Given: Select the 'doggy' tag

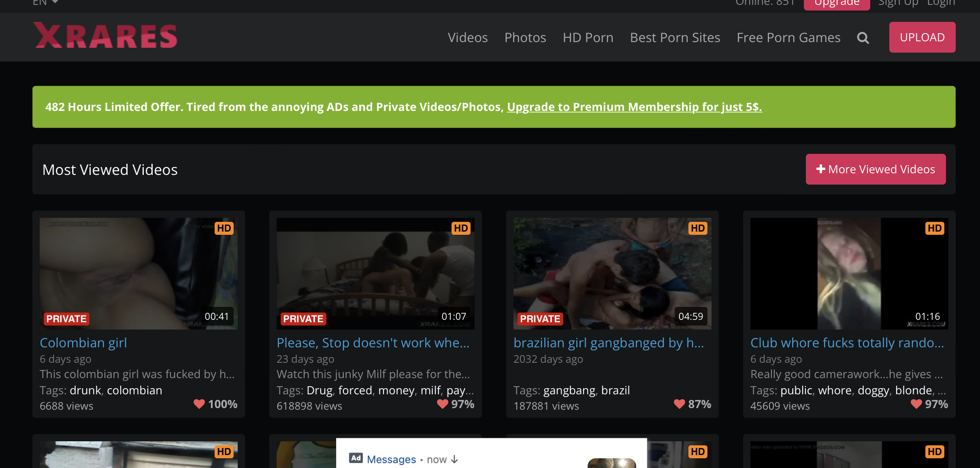Looking at the screenshot, I should pos(873,391).
